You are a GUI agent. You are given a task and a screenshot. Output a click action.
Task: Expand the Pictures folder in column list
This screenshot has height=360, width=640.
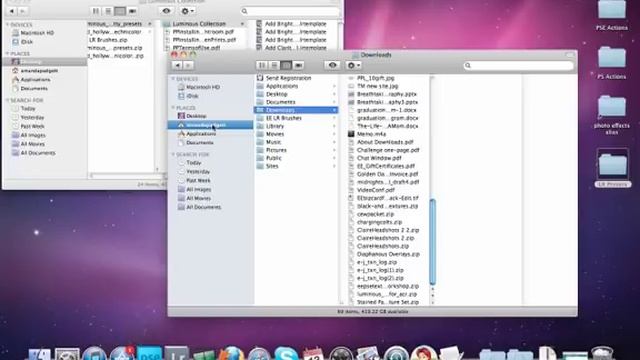[334, 150]
